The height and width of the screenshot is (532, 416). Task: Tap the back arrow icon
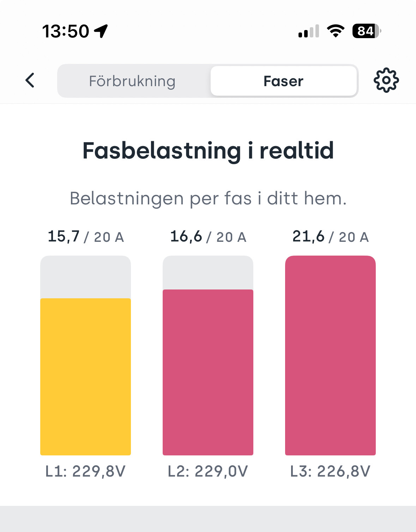(30, 80)
